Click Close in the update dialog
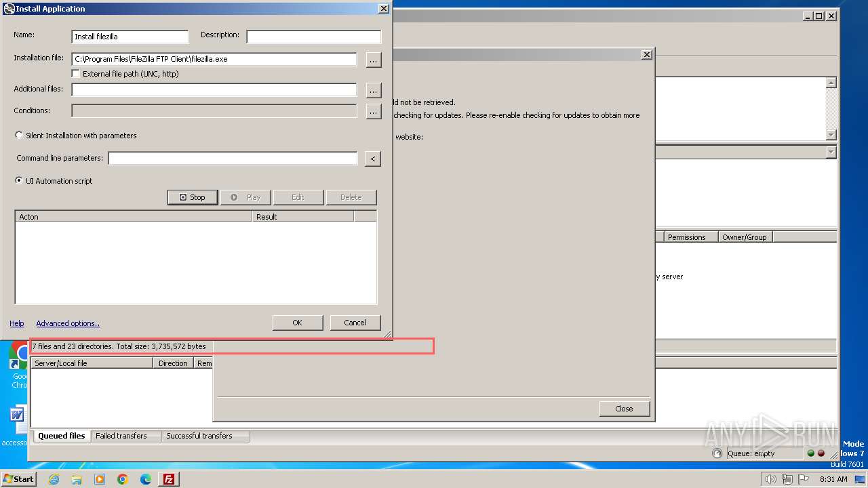 [x=624, y=409]
